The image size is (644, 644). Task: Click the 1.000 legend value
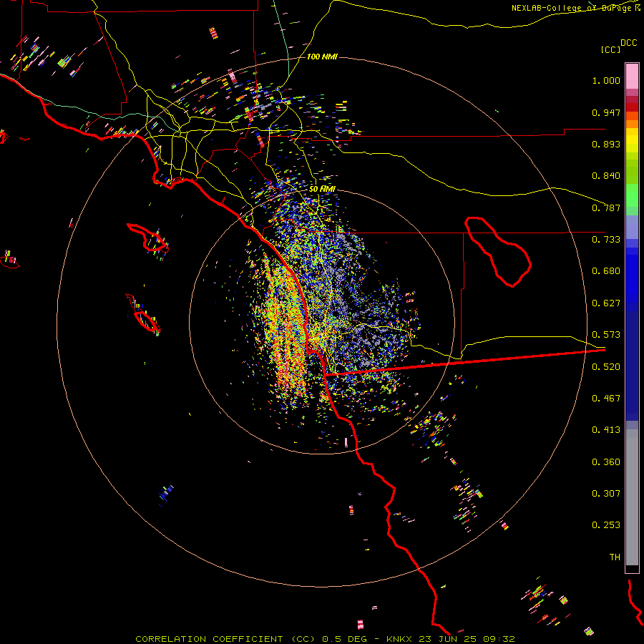tap(606, 80)
